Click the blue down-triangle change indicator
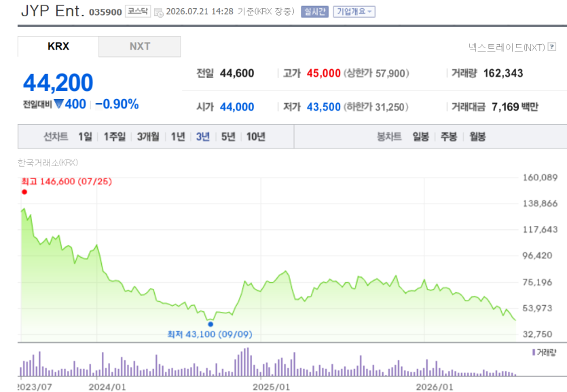This screenshot has height=392, width=567. (x=58, y=104)
